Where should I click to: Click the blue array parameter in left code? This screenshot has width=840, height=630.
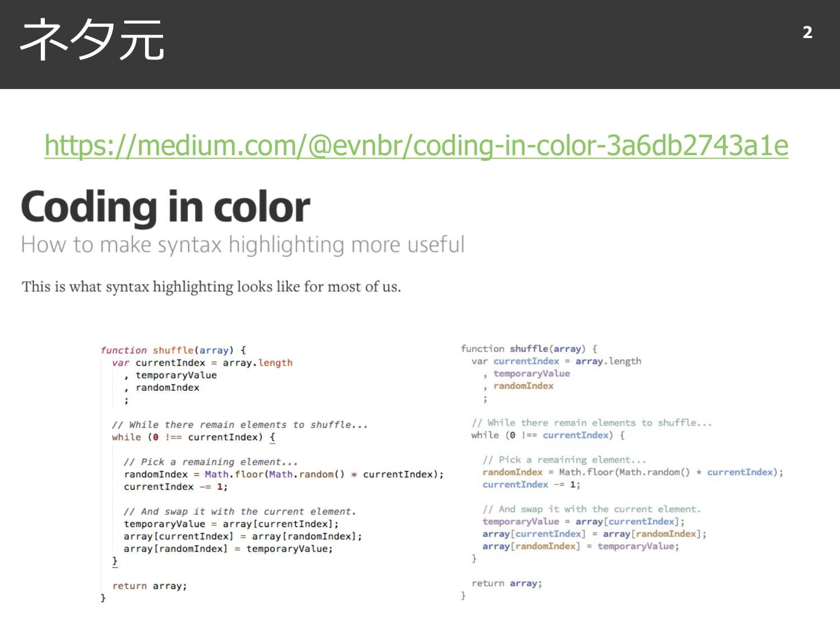(x=214, y=350)
